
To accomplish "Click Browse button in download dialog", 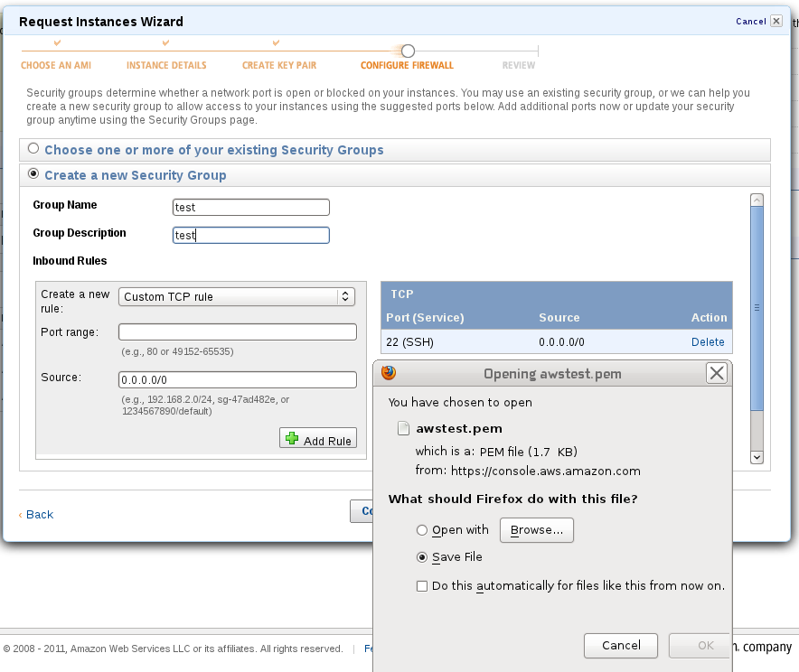I will coord(537,530).
